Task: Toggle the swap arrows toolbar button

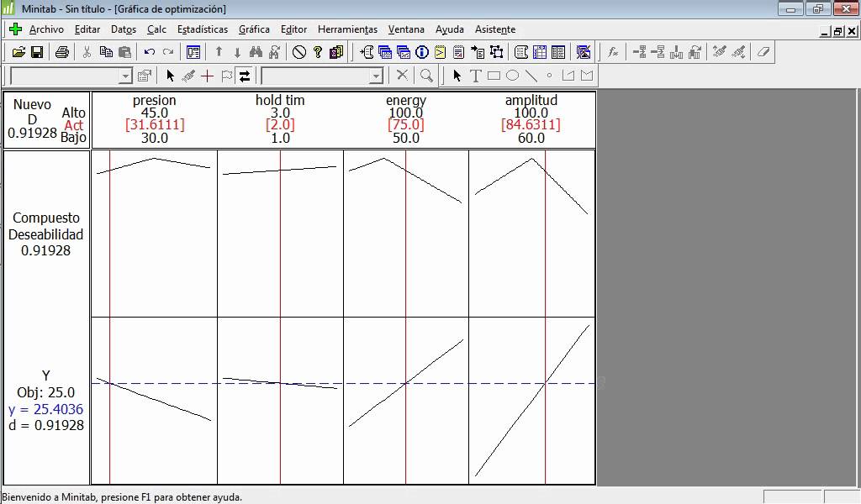Action: point(245,76)
